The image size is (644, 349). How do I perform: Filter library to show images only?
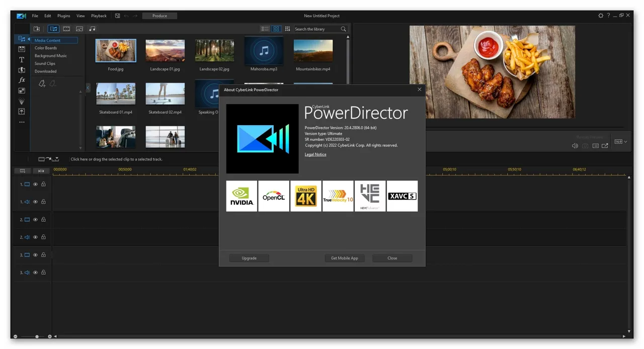[x=79, y=29]
